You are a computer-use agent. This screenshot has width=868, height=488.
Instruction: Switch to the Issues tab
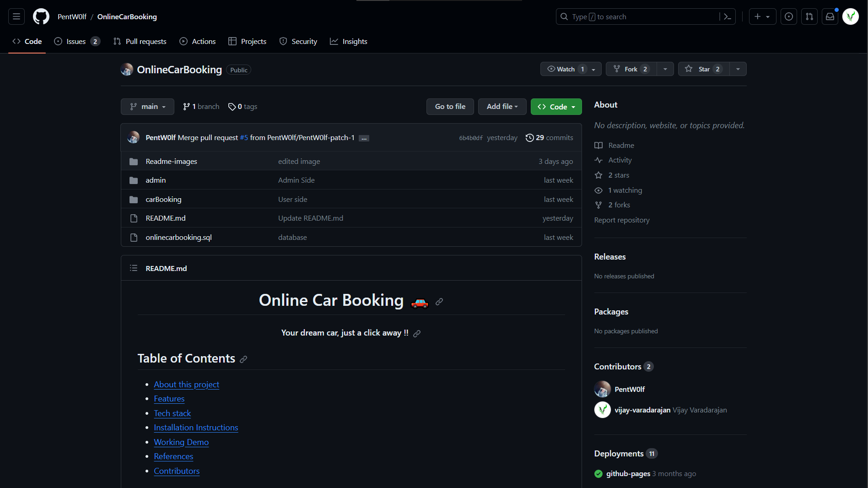(x=77, y=41)
